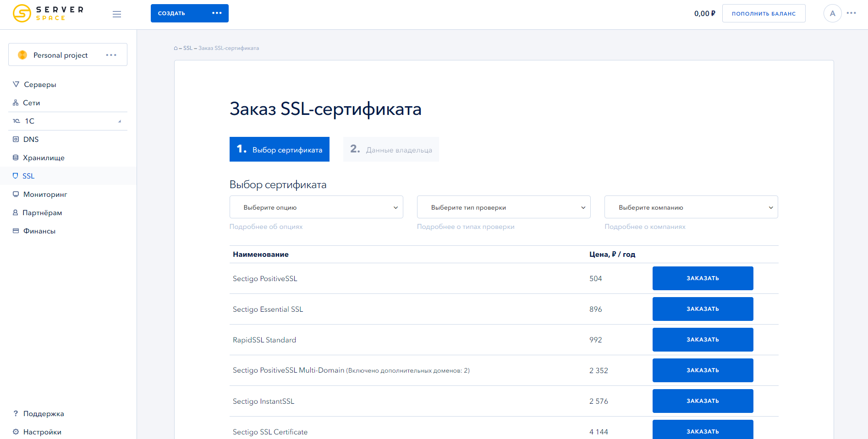The height and width of the screenshot is (439, 868).
Task: Collapse sidebar with hamburger menu icon
Action: [117, 14]
